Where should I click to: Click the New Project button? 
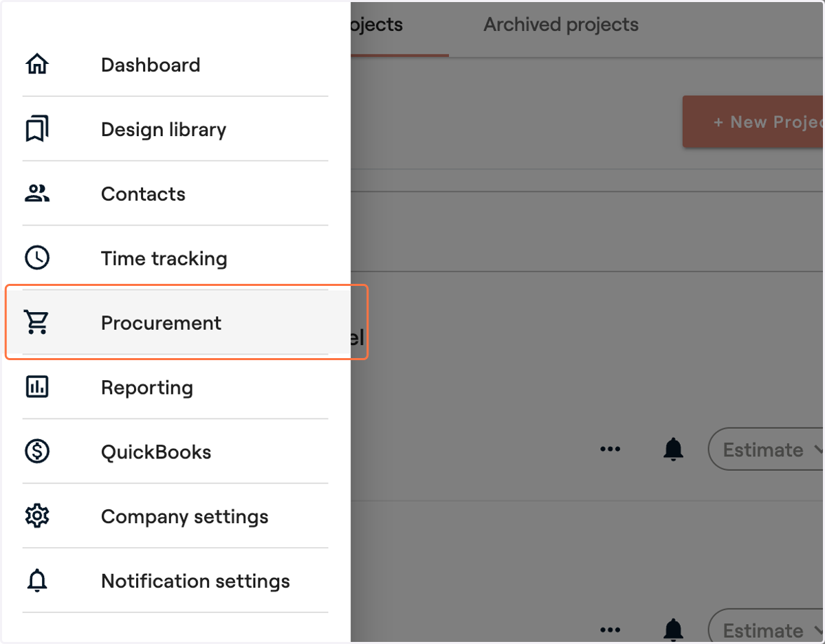pyautogui.click(x=753, y=122)
